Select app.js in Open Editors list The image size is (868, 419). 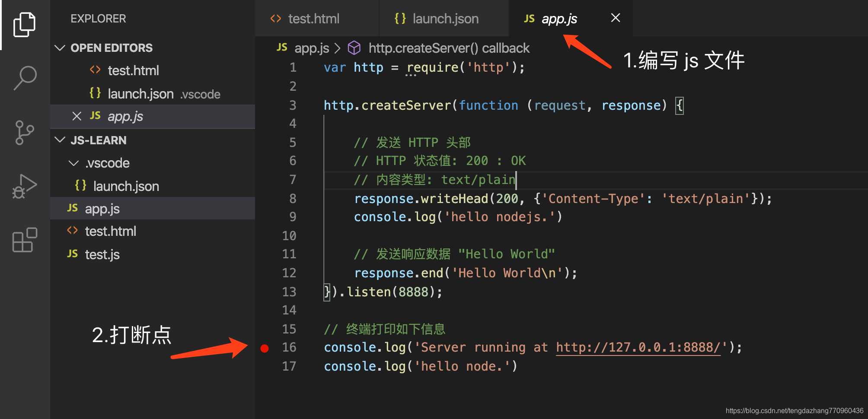pos(153,116)
